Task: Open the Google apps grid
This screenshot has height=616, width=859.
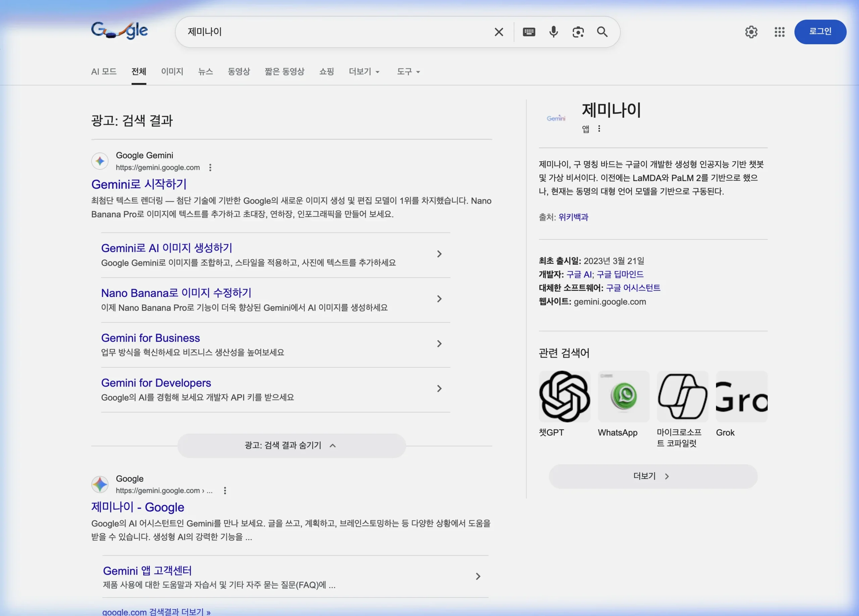Action: click(x=779, y=32)
